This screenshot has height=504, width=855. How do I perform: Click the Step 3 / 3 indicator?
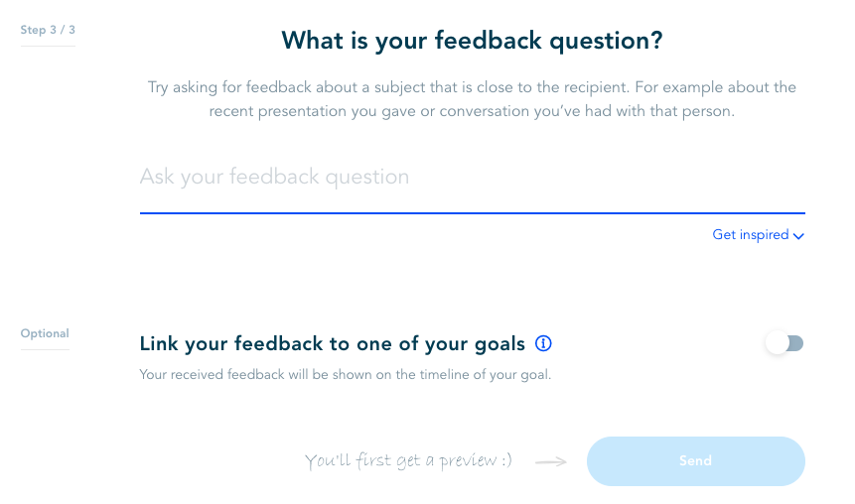pos(48,30)
